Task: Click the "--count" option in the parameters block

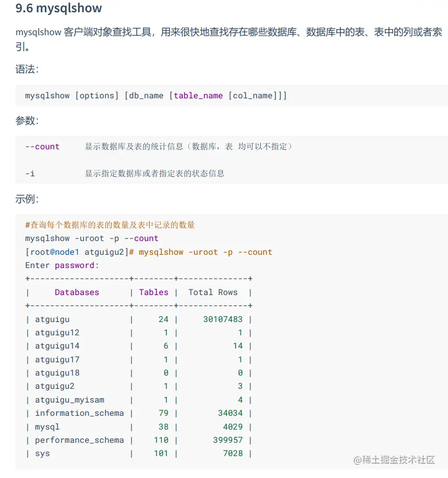Action: point(42,147)
